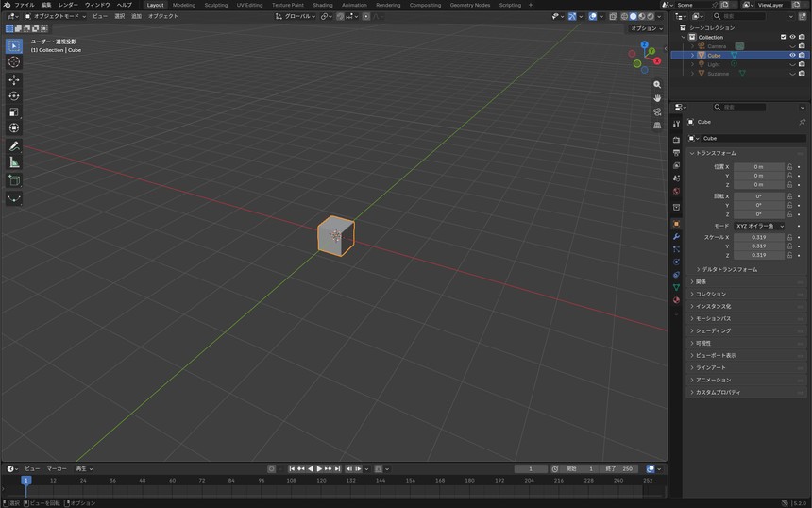Activate the Rotate tool

(x=14, y=95)
